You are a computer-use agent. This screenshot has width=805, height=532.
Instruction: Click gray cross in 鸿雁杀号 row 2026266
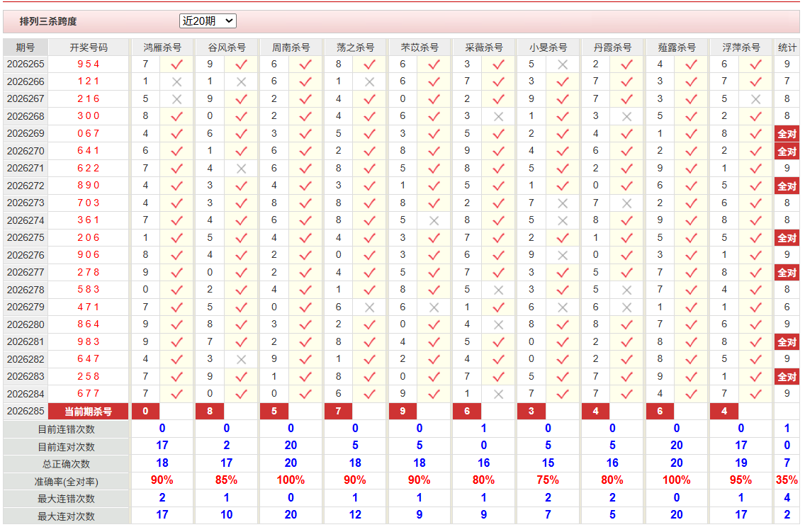tap(177, 81)
